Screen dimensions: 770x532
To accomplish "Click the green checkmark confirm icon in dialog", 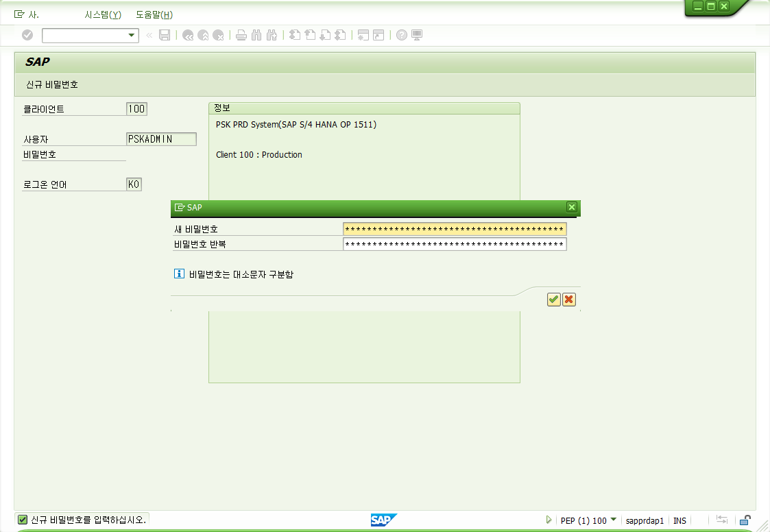I will (554, 300).
